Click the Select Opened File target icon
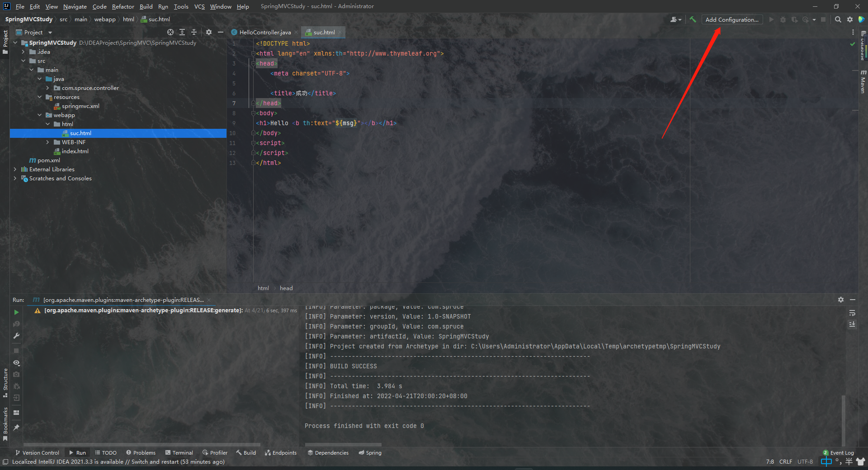 170,32
